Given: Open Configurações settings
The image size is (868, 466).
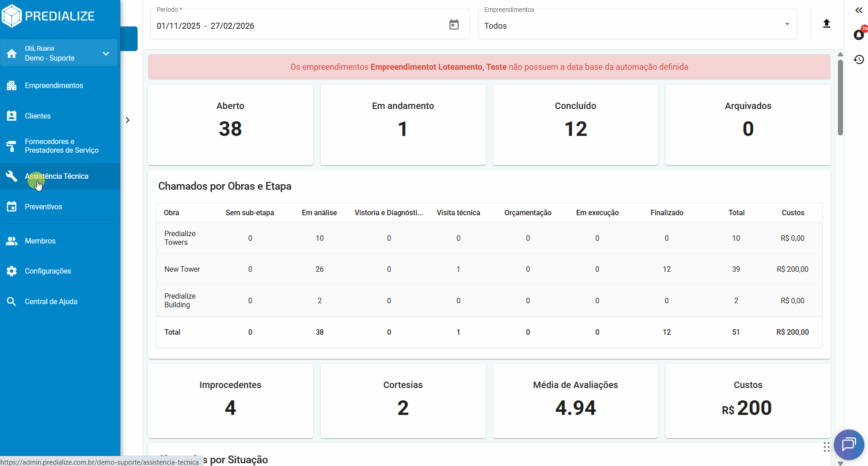Looking at the screenshot, I should [x=48, y=271].
